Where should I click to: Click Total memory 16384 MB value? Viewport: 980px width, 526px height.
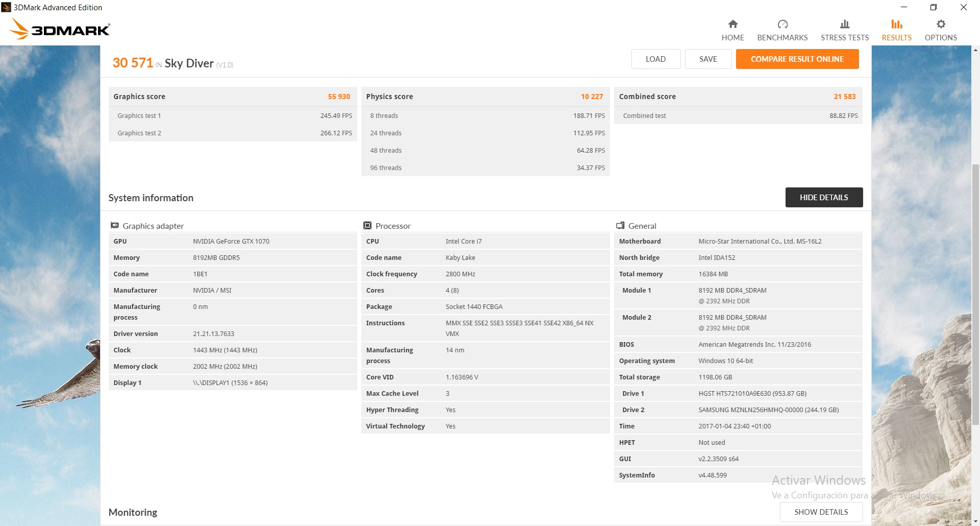[x=713, y=274]
